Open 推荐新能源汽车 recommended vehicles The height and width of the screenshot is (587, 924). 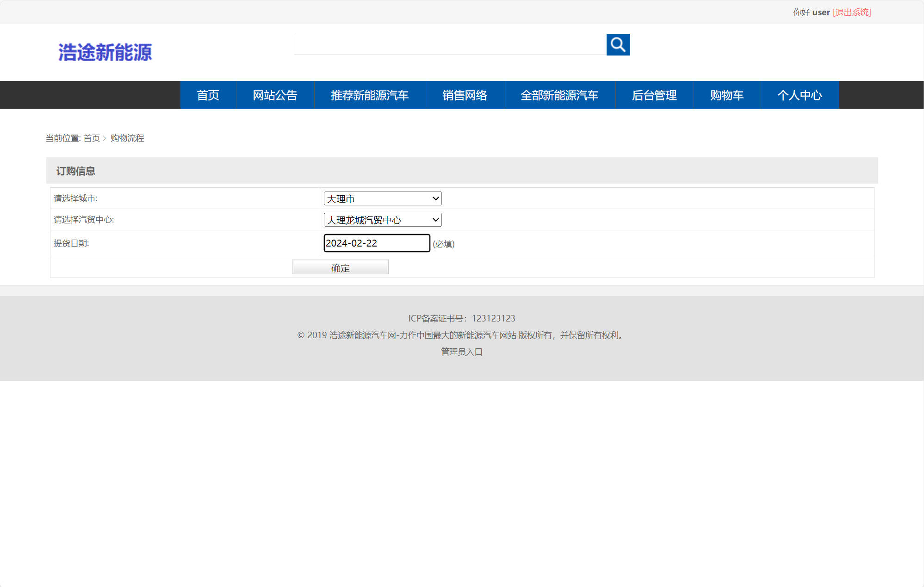pos(369,95)
